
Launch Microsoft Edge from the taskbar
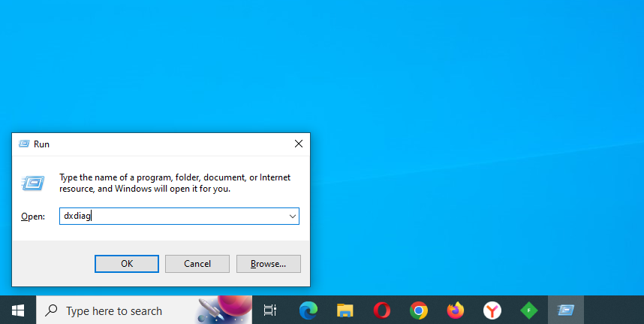click(308, 310)
